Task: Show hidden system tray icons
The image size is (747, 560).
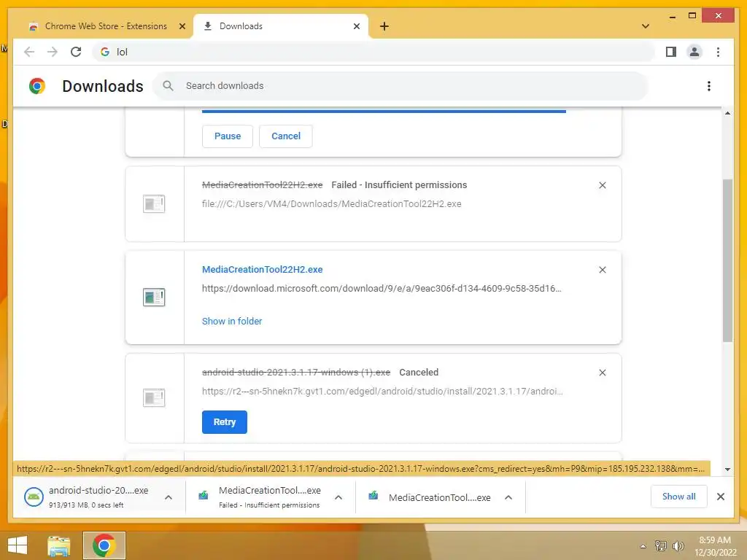Action: coord(643,546)
